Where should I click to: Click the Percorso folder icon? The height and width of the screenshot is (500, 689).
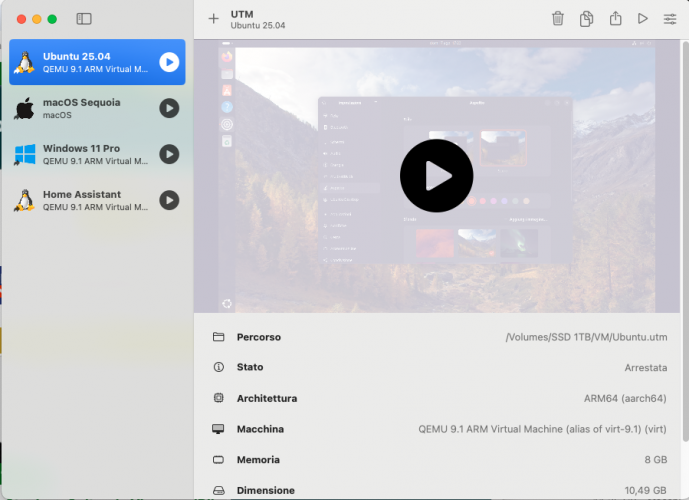click(x=219, y=337)
